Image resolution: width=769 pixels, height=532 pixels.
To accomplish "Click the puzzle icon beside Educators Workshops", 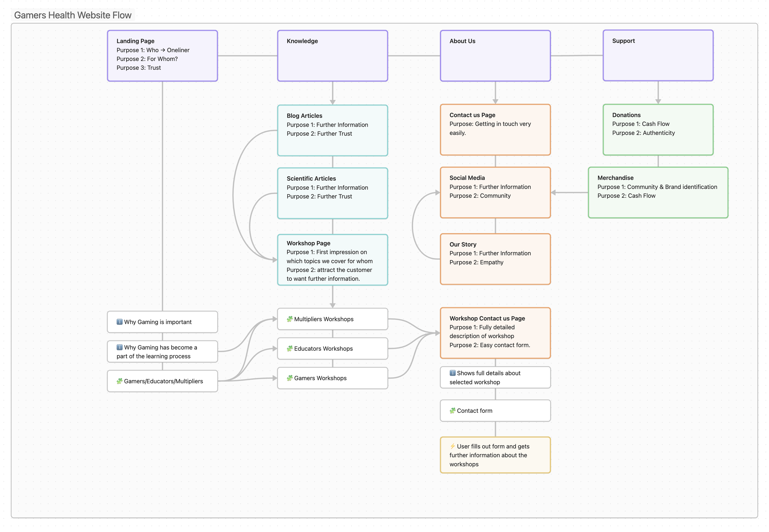I will [x=289, y=348].
